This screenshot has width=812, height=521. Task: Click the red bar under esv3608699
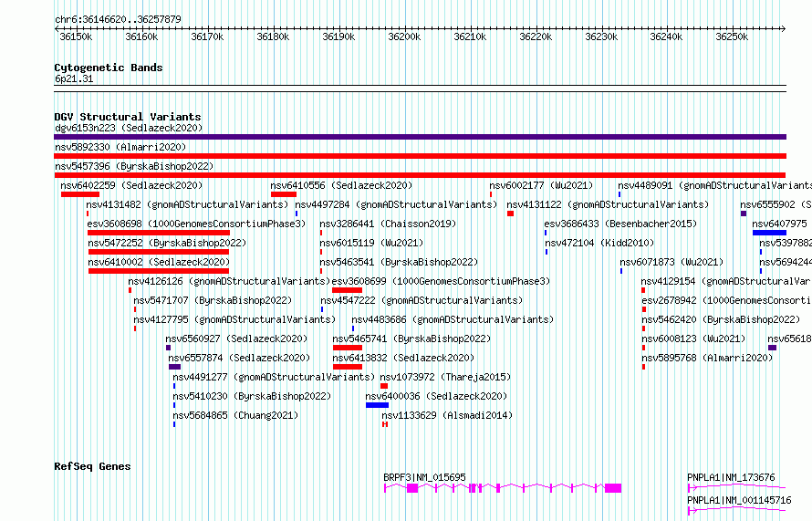pos(347,290)
